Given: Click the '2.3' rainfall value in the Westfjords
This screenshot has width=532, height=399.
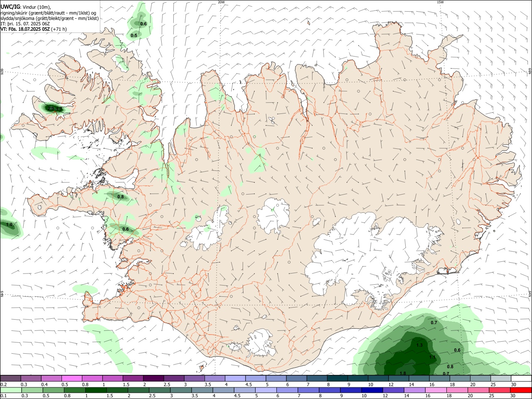Looking at the screenshot, I should (51, 109).
